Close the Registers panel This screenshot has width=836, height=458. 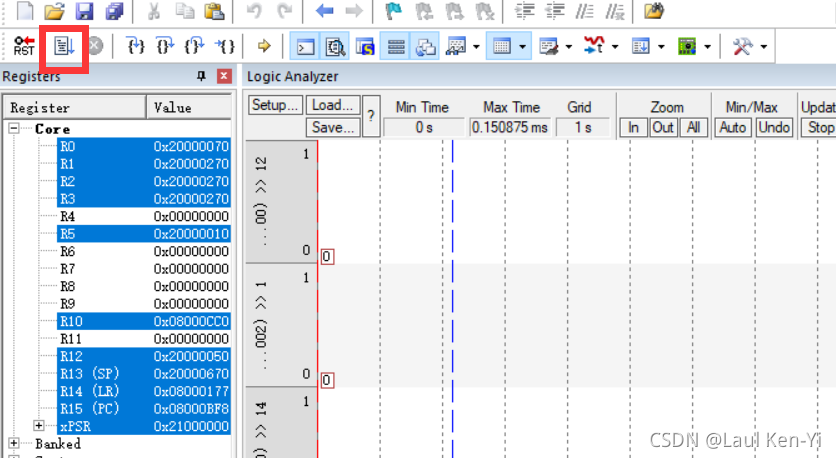(224, 76)
